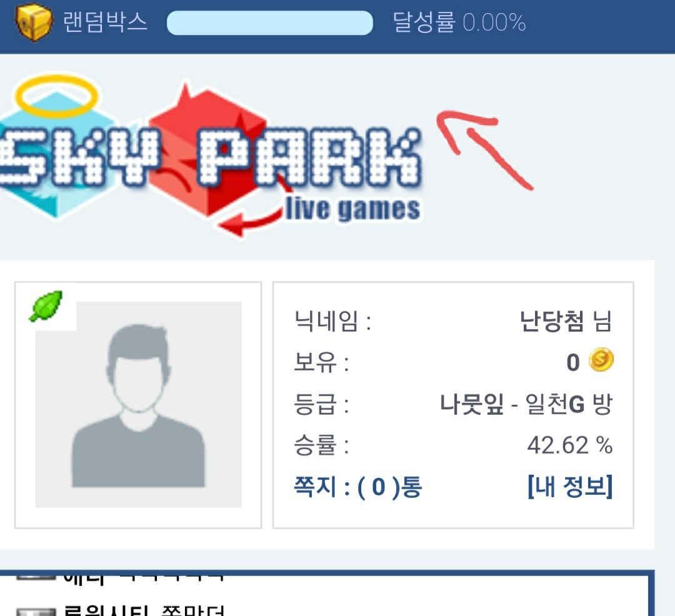Viewport: 675px width, 616px height.
Task: Open the [내 정보] link
Action: coord(570,487)
